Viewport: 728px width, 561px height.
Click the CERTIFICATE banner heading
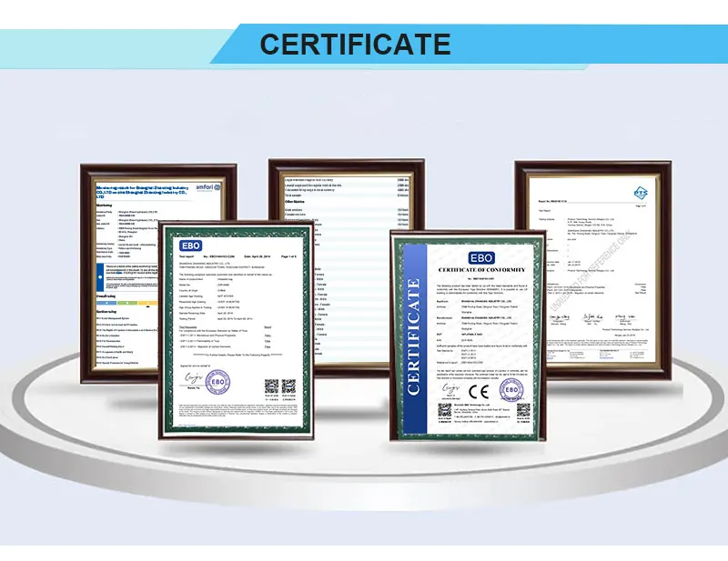355,45
